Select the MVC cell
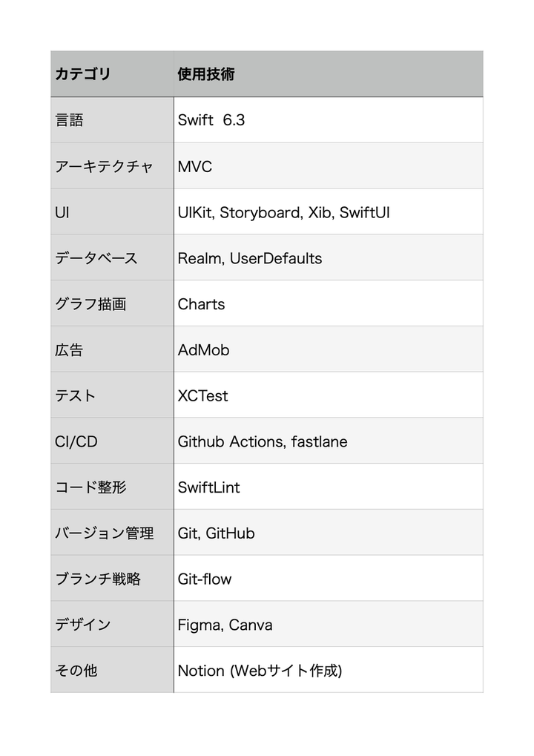This screenshot has width=534, height=756. coord(195,166)
